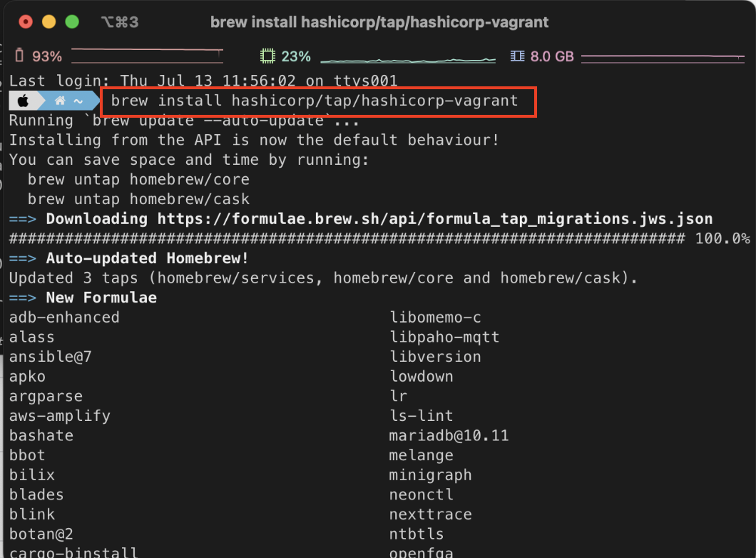Click formula name lowdown
The height and width of the screenshot is (558, 756).
[421, 377]
